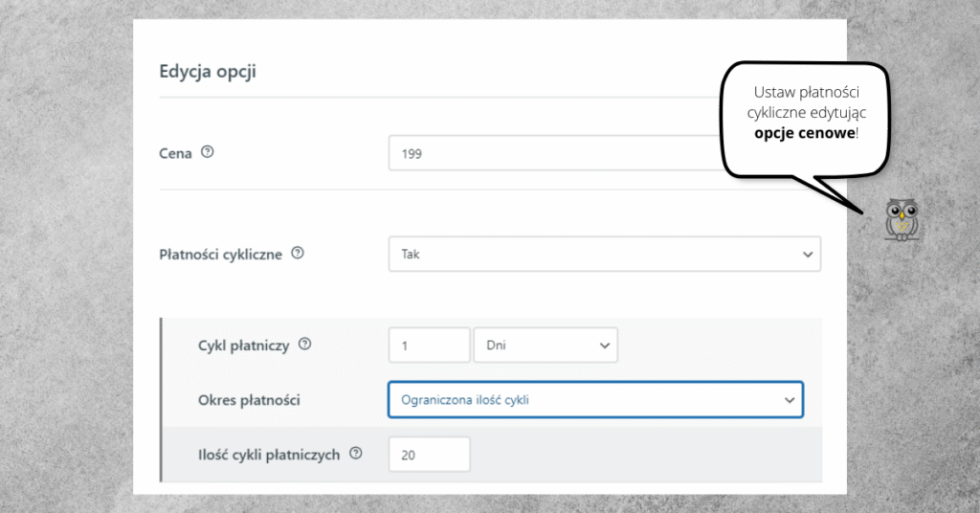Viewport: 980px width, 513px height.
Task: Click the bold opcje cenowe text
Action: click(804, 133)
